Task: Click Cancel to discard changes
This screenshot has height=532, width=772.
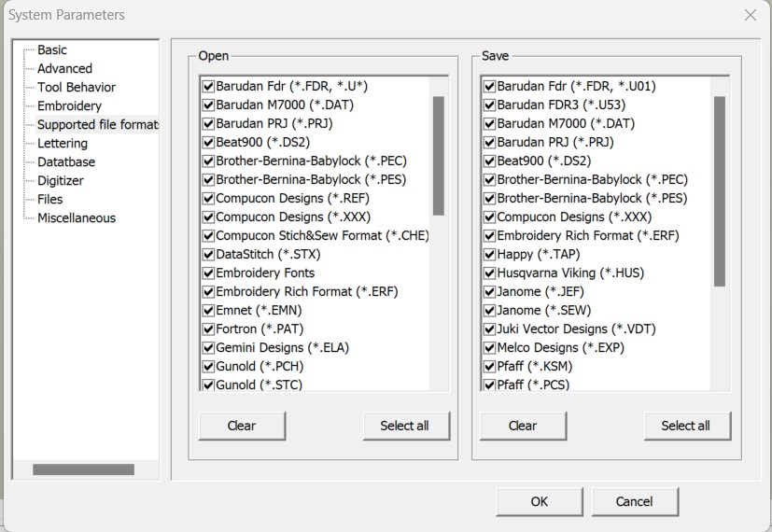Action: pyautogui.click(x=635, y=501)
